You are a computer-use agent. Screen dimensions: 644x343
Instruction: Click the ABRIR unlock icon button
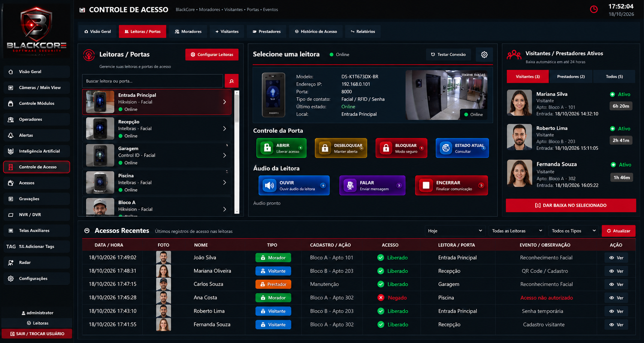[281, 148]
